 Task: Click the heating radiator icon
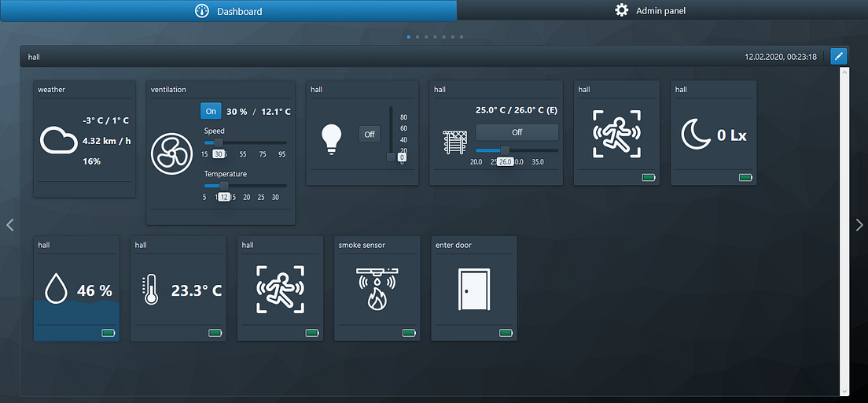[x=454, y=142]
